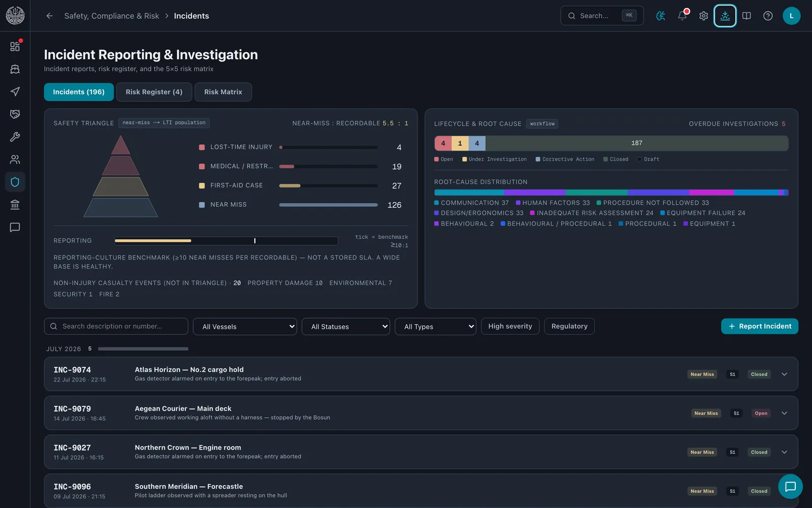
Task: Click the company logo at top left
Action: (x=15, y=16)
